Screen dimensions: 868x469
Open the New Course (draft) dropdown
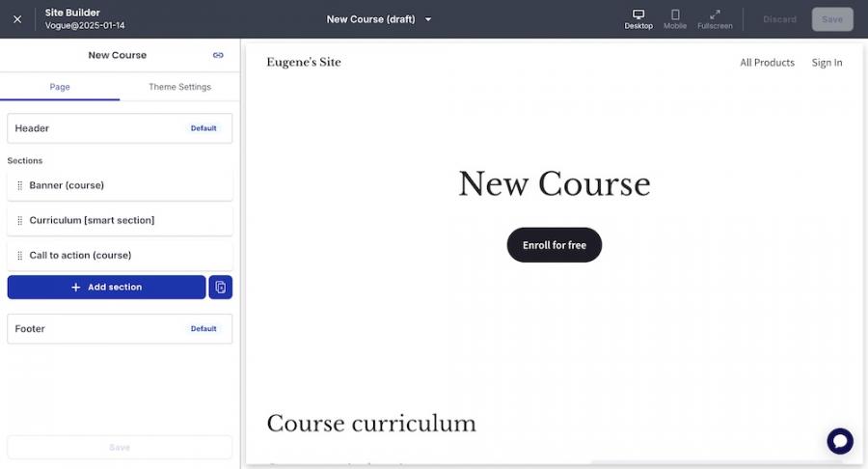pyautogui.click(x=379, y=19)
